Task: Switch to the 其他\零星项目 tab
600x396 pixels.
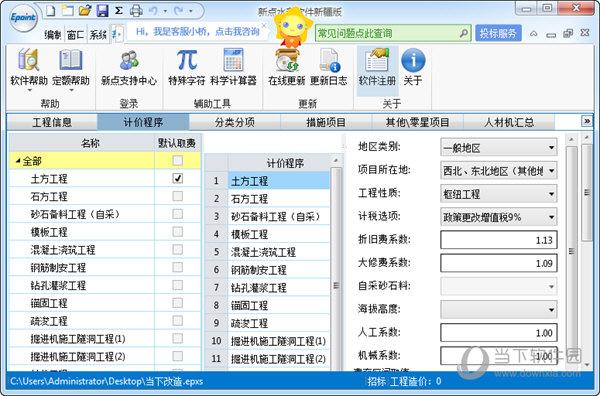Action: (x=417, y=122)
